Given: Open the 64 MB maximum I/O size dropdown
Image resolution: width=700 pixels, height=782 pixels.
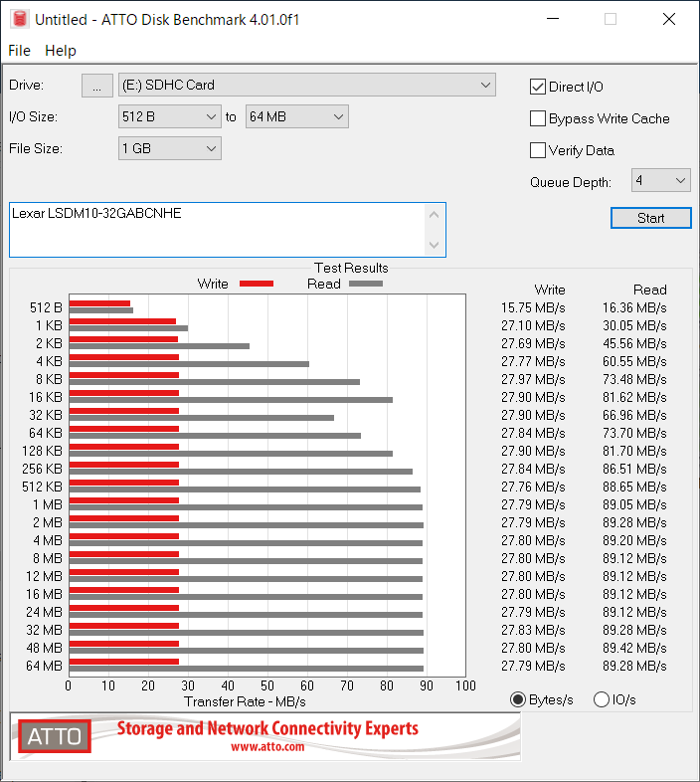Looking at the screenshot, I should [297, 116].
